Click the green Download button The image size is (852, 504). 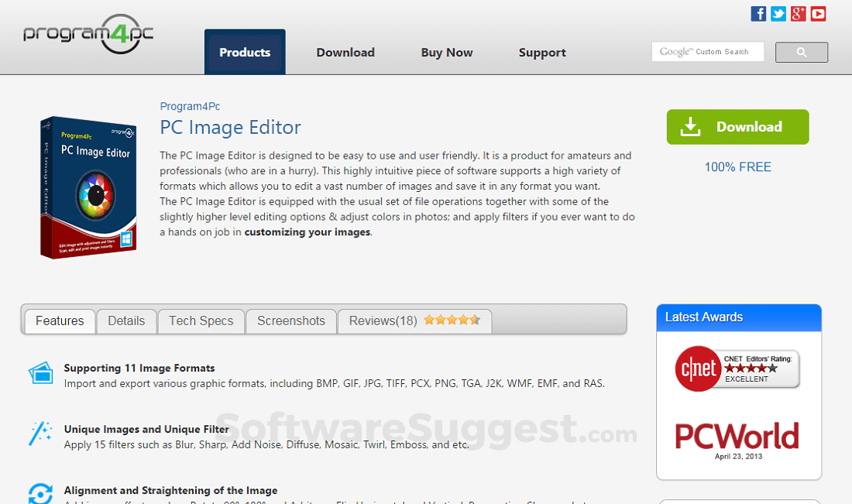coord(737,126)
